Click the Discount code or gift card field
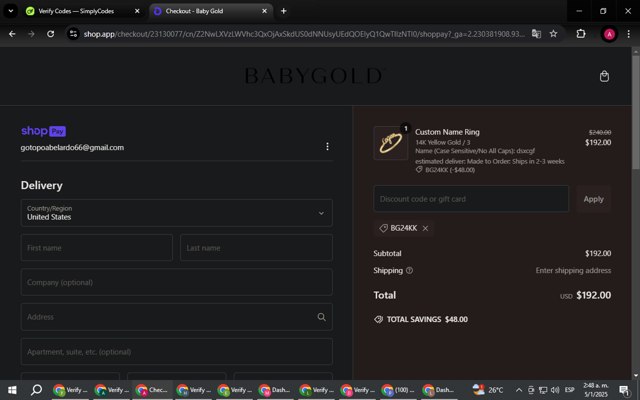This screenshot has height=400, width=640. [471, 199]
